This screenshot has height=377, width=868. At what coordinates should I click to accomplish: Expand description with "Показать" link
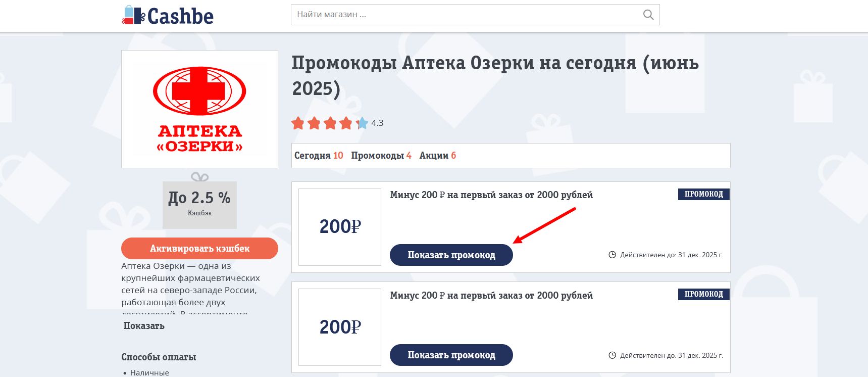click(x=144, y=326)
